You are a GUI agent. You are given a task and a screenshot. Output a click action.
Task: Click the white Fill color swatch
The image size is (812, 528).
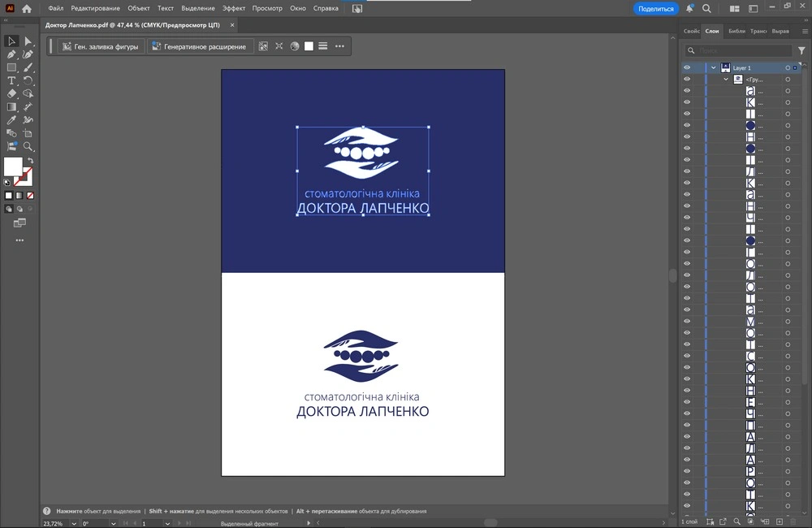point(13,167)
